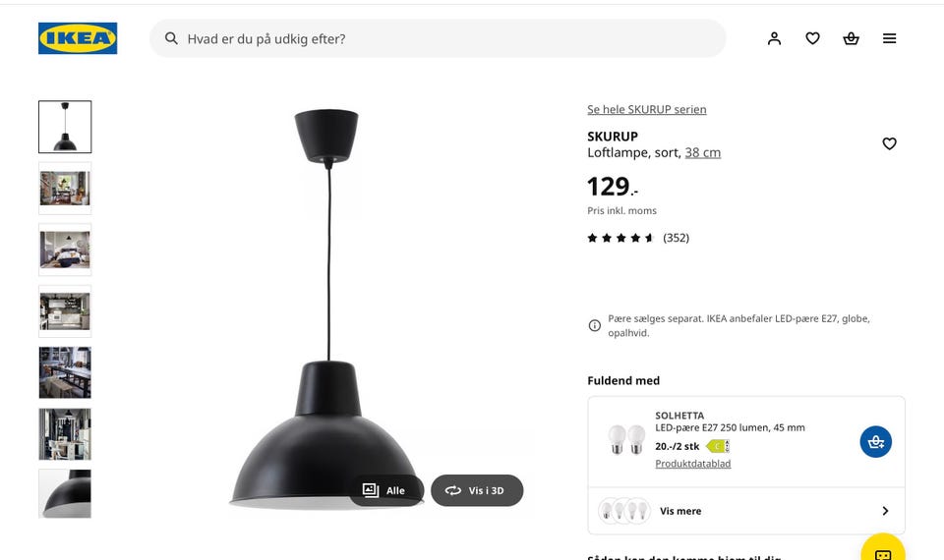The image size is (944, 560).
Task: Open Se hele SKURUP serien link
Action: click(x=647, y=109)
